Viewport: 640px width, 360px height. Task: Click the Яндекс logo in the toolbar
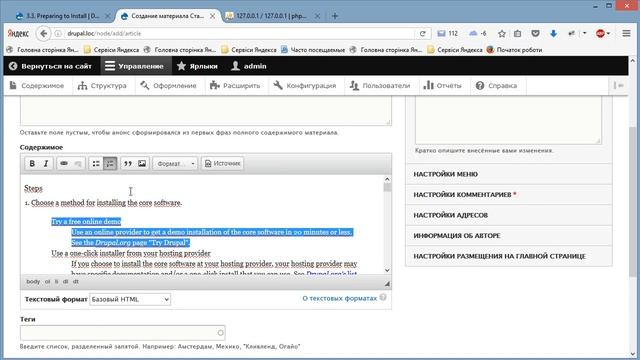(18, 33)
